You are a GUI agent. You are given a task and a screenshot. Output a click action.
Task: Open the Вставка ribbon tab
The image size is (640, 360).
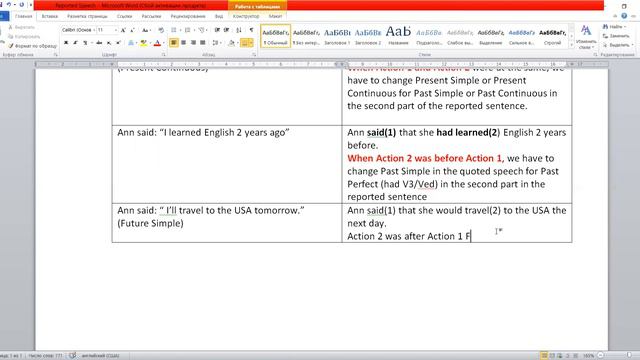click(50, 16)
